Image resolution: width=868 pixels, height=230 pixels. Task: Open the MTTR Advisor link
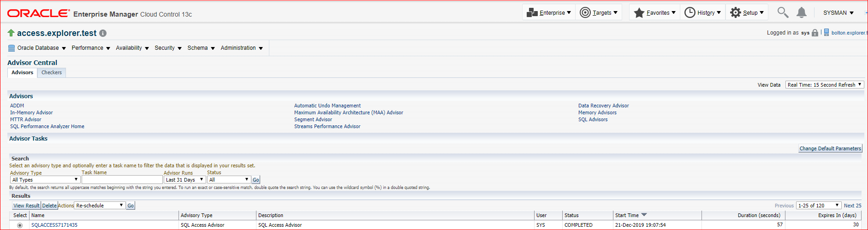click(26, 119)
